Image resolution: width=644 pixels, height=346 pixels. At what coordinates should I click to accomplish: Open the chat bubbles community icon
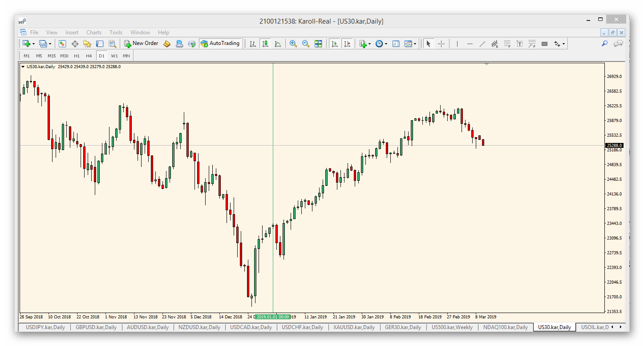pyautogui.click(x=618, y=44)
